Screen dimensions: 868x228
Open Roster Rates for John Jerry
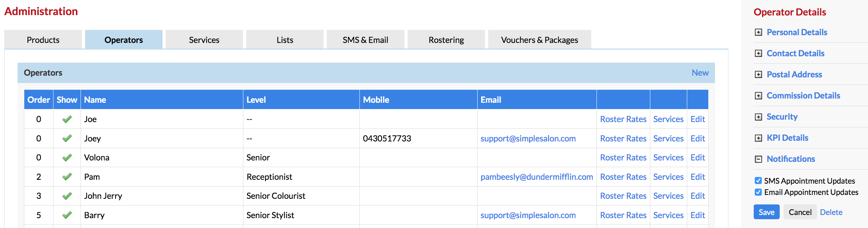623,196
